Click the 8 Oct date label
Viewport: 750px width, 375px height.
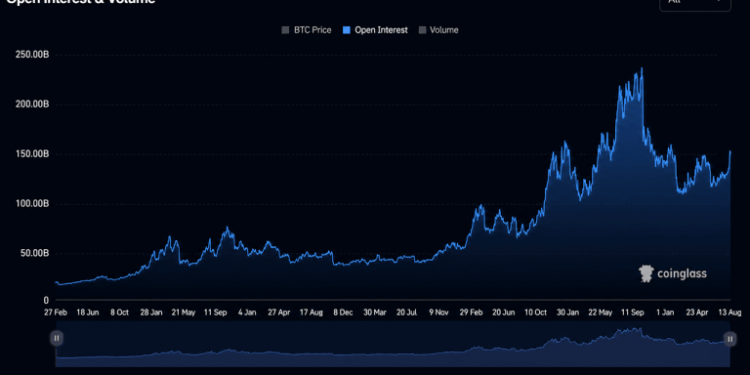coord(119,312)
